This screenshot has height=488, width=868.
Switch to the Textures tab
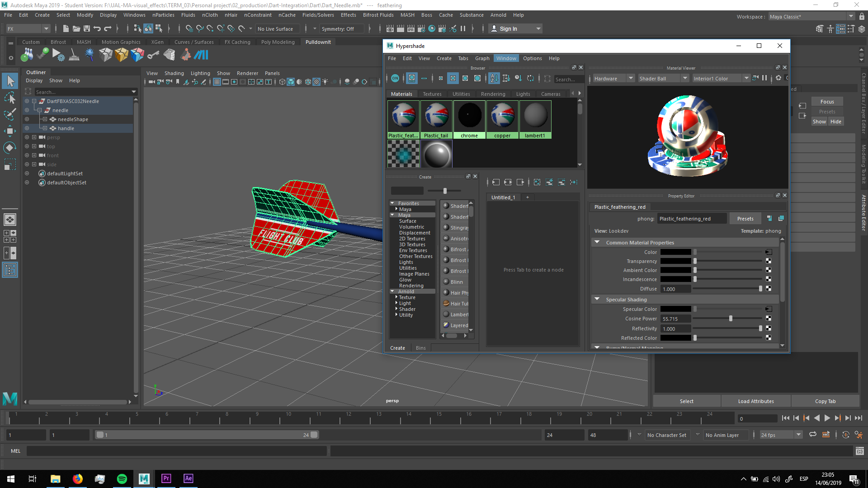click(432, 94)
